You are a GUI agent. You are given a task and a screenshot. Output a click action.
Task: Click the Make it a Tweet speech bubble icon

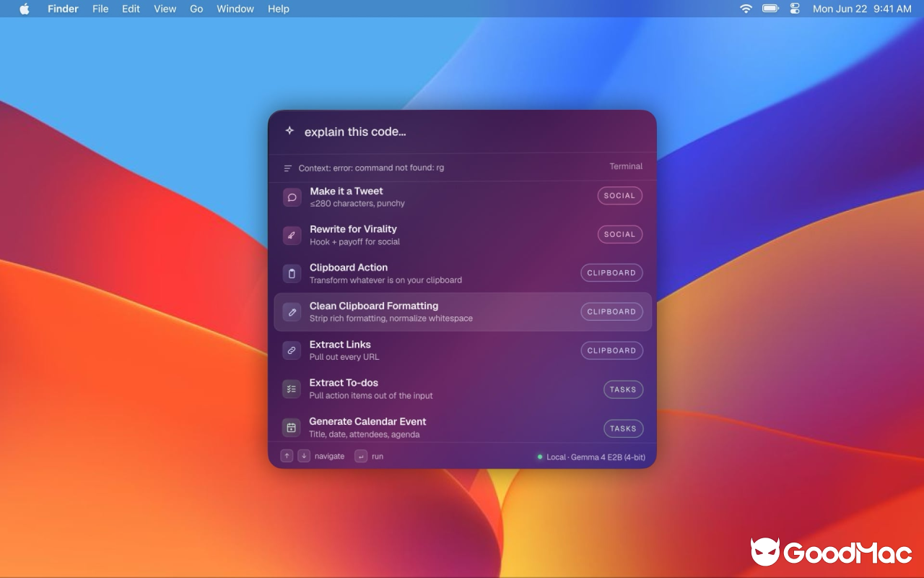click(x=292, y=197)
